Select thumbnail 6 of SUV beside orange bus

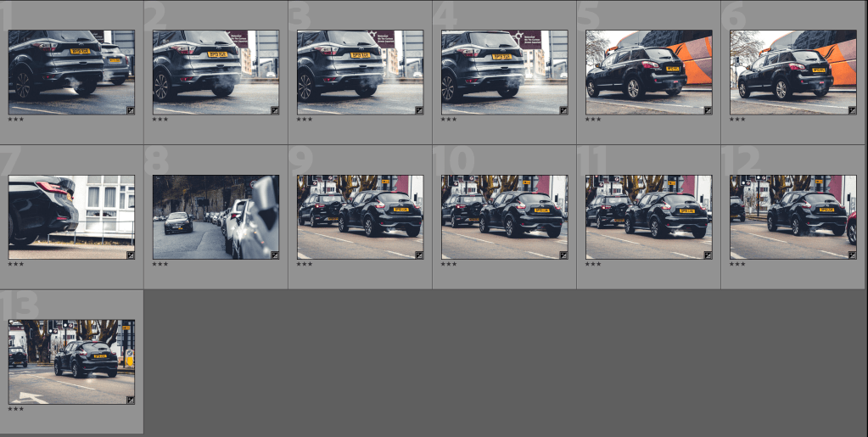click(792, 72)
